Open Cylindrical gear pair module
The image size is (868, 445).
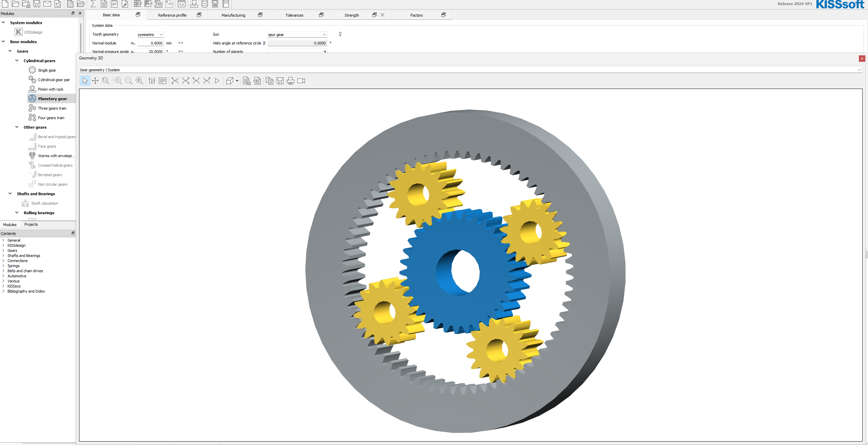coord(54,80)
